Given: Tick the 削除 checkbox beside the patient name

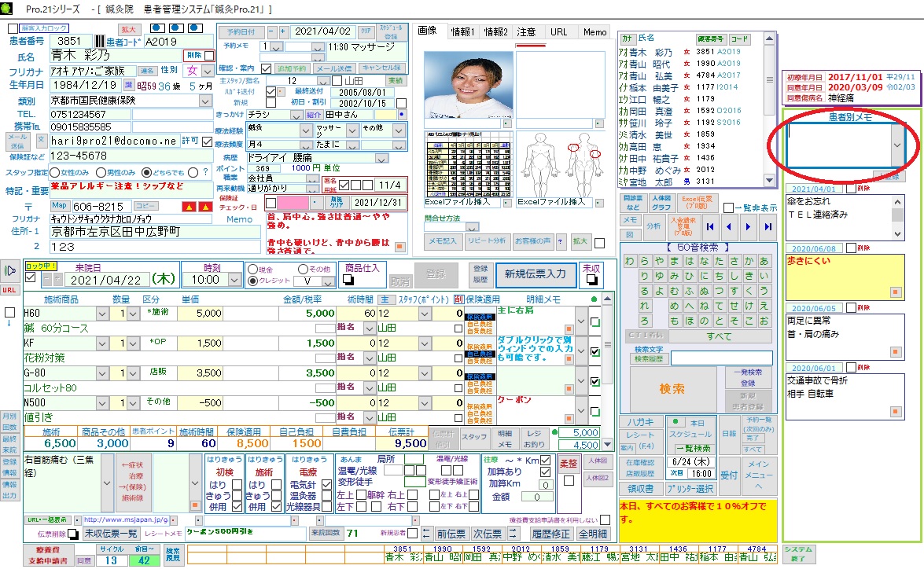Looking at the screenshot, I should click(x=209, y=55).
